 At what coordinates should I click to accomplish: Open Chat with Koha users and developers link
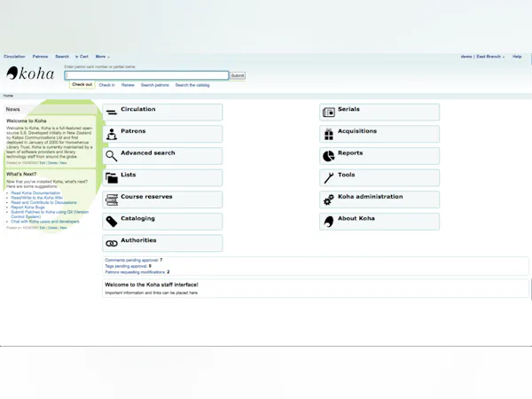pyautogui.click(x=45, y=222)
